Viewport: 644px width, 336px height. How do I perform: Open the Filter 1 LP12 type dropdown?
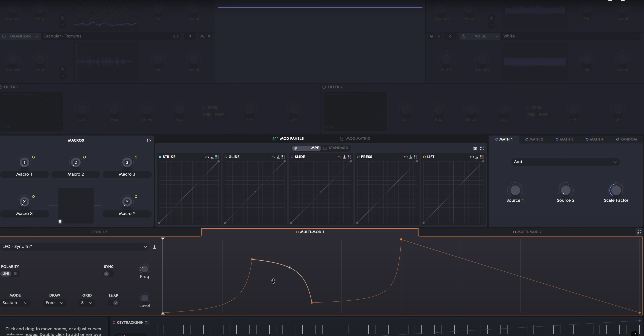click(31, 127)
